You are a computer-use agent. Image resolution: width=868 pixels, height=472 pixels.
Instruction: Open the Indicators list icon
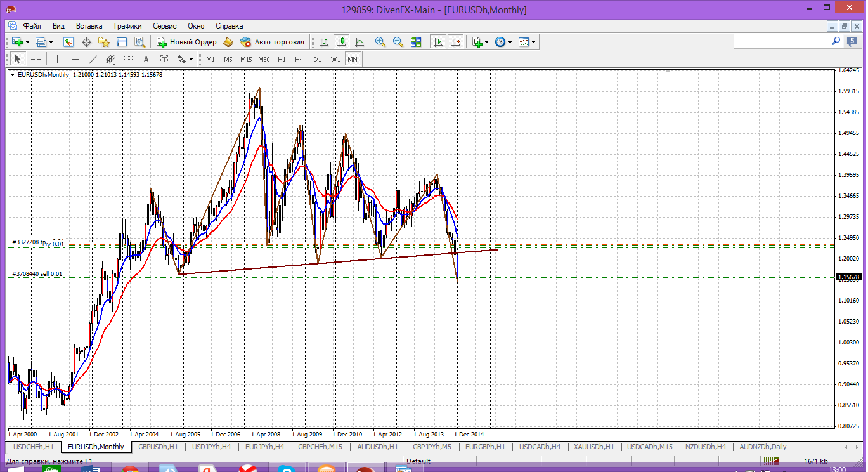[477, 42]
